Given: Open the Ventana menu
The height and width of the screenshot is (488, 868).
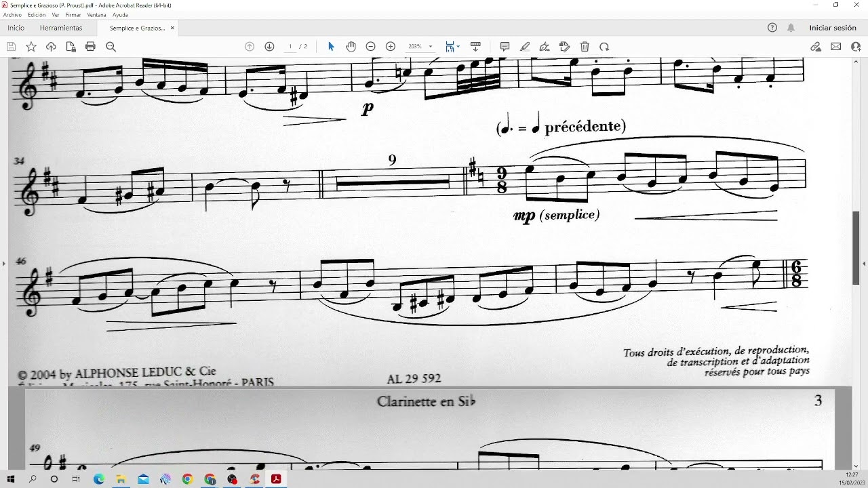Looking at the screenshot, I should tap(96, 15).
